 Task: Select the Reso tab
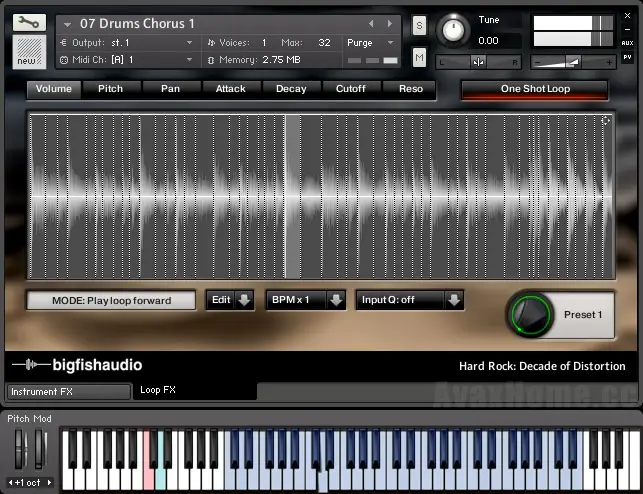click(411, 89)
